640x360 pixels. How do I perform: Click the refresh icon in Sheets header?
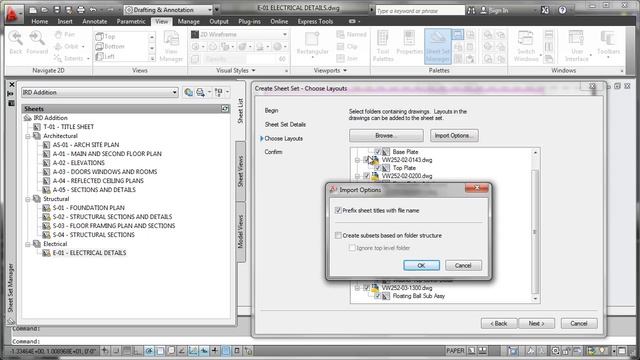225,109
